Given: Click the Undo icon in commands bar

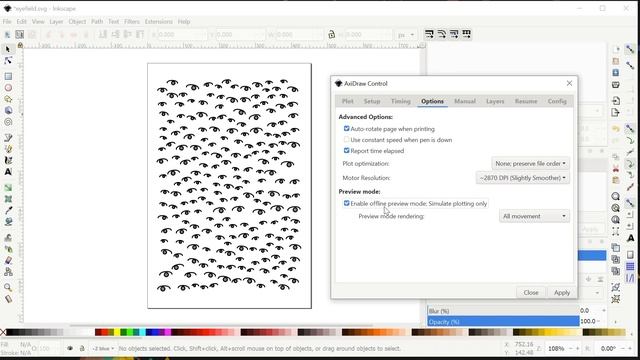Looking at the screenshot, I should [616, 129].
